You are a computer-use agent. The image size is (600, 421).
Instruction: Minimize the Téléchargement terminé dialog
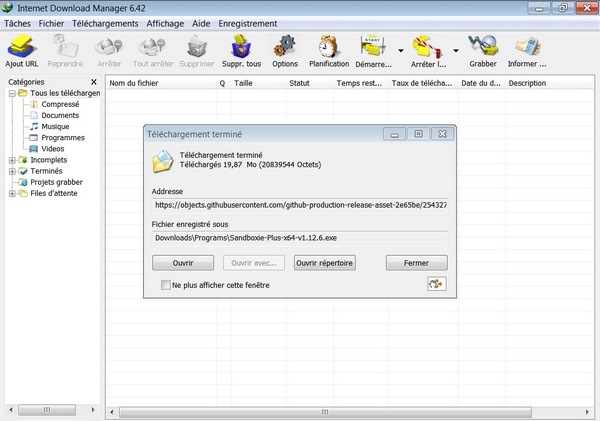click(395, 134)
